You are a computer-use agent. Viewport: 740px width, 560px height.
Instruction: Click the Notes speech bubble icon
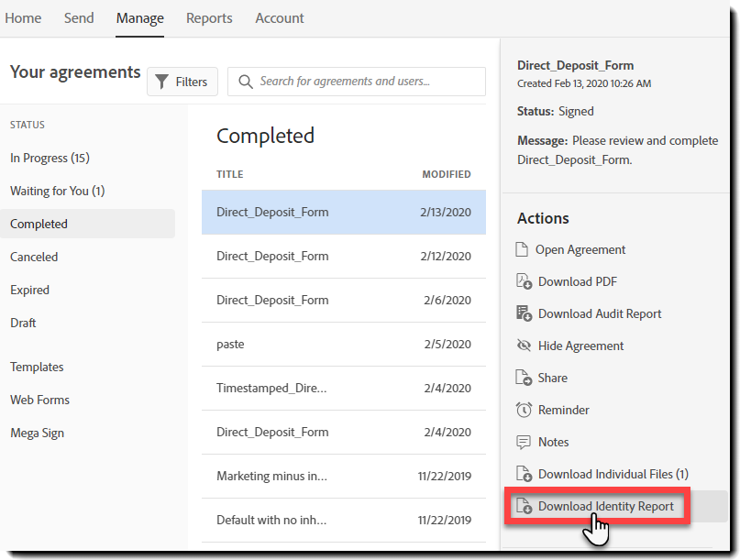(524, 442)
